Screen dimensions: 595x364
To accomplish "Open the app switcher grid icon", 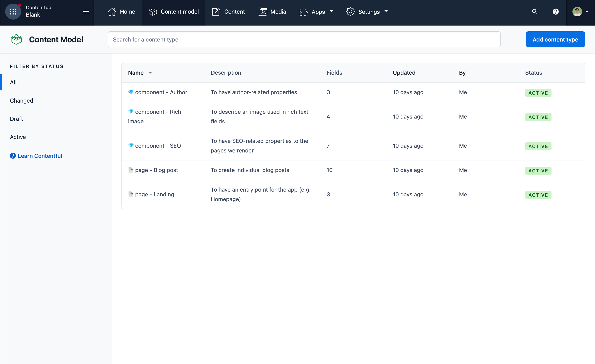I will [13, 11].
